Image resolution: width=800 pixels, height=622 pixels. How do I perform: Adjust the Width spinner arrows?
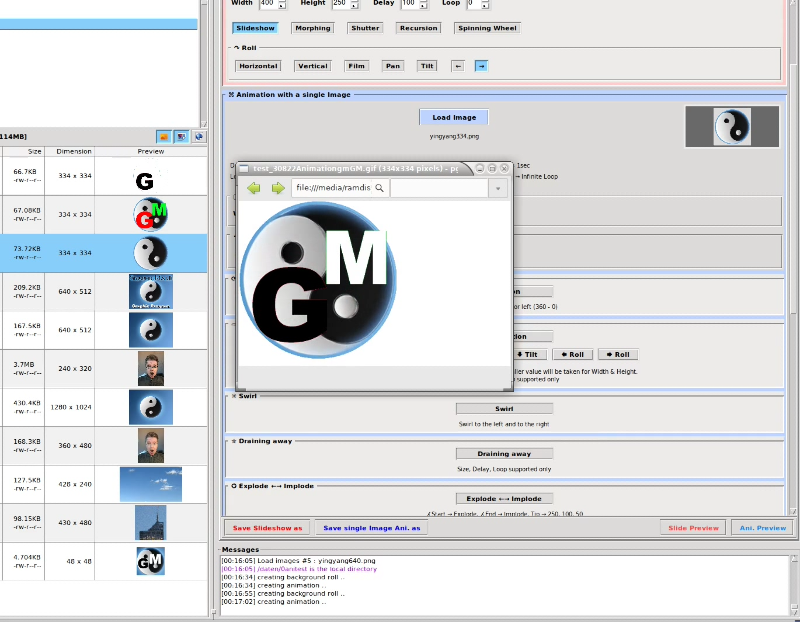pyautogui.click(x=282, y=4)
